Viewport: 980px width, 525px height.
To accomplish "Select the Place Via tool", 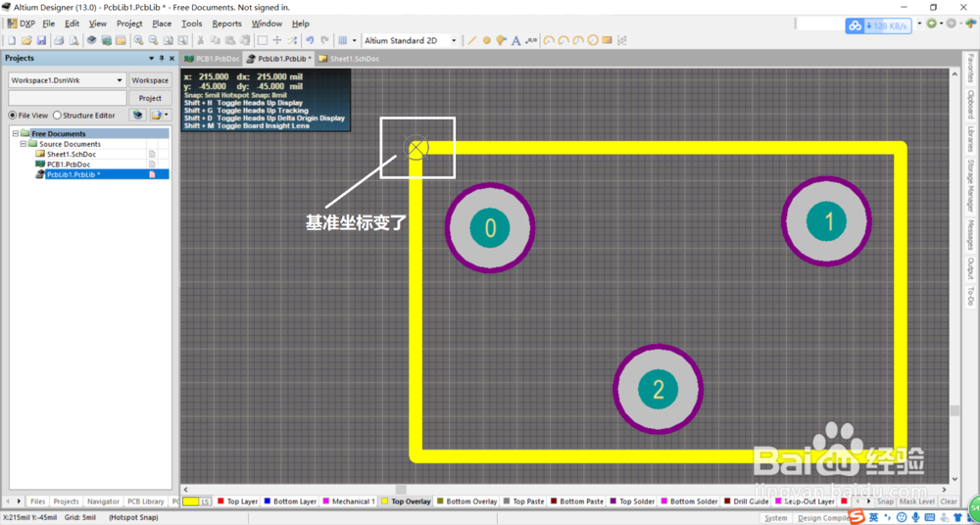I will click(x=501, y=40).
